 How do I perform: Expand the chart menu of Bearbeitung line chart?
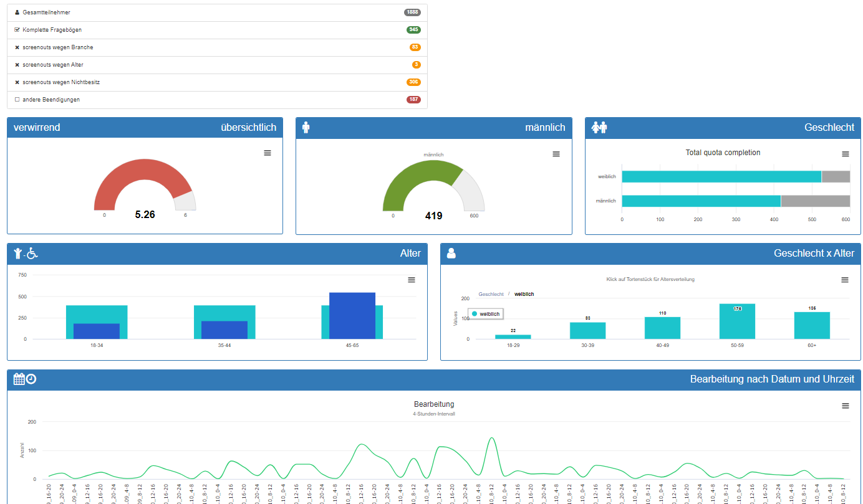pyautogui.click(x=846, y=406)
